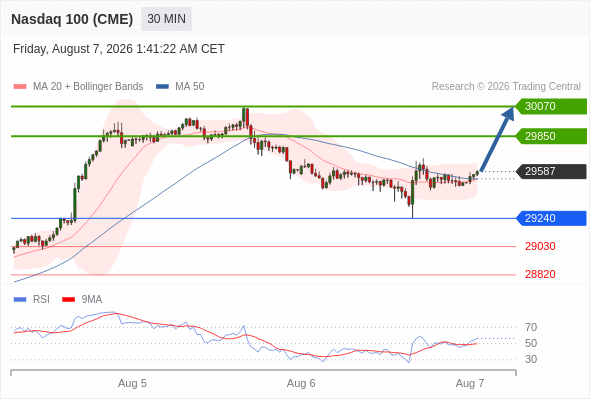Click the 9MA red legend swatch
This screenshot has height=400, width=590.
68,300
